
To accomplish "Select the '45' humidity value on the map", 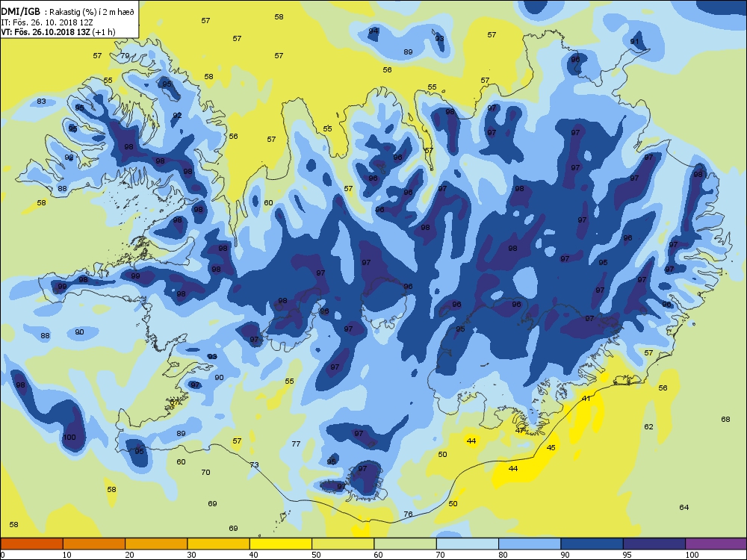I will point(551,447).
